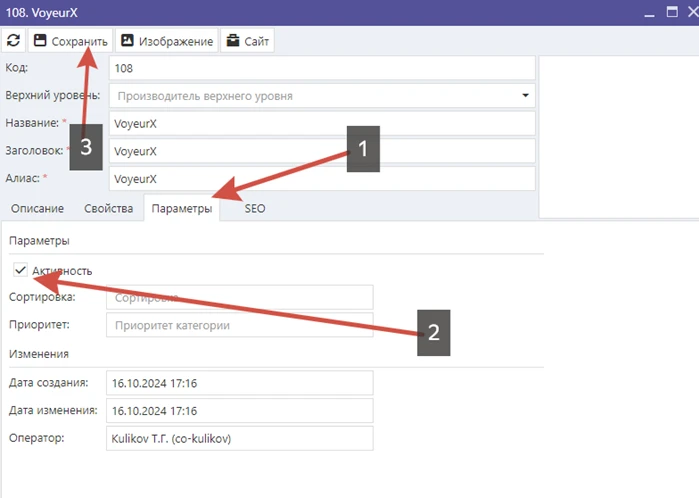The image size is (699, 498).
Task: Switch to the Описание tab
Action: 38,208
